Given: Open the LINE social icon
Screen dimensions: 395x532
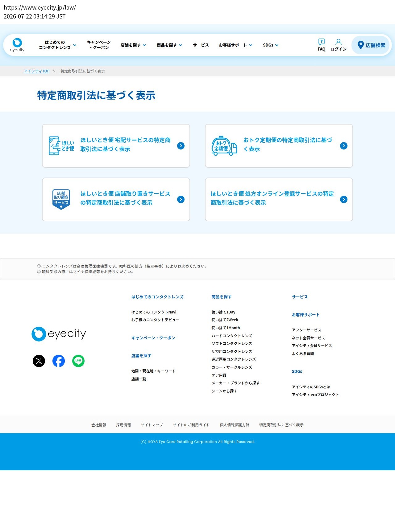Looking at the screenshot, I should coord(78,361).
